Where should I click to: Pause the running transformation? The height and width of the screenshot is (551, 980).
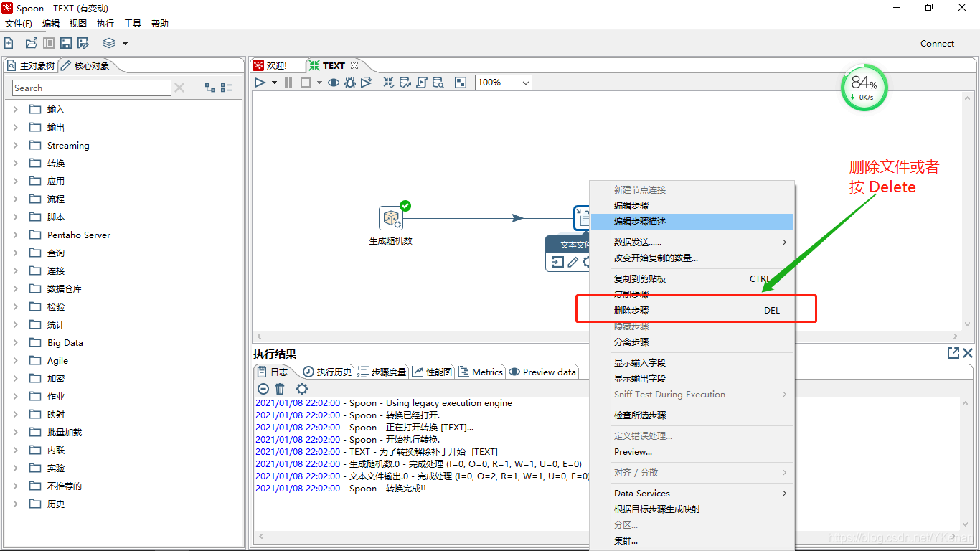(288, 83)
